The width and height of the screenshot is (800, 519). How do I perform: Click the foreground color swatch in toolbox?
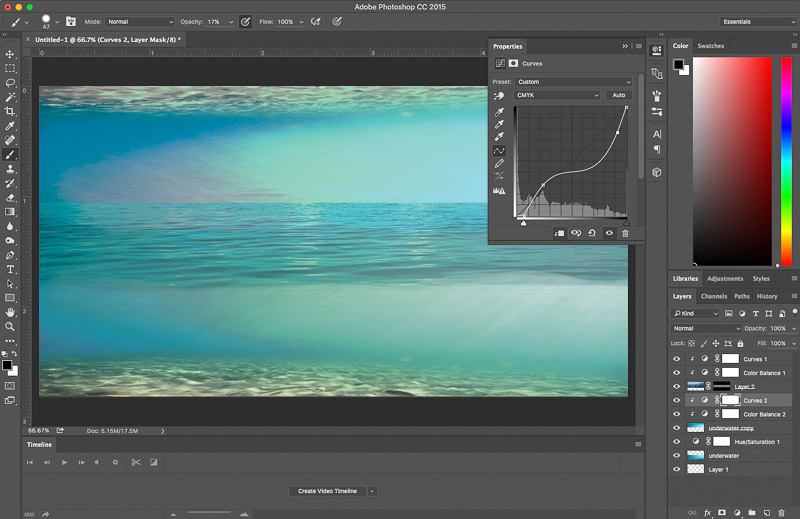[7, 365]
